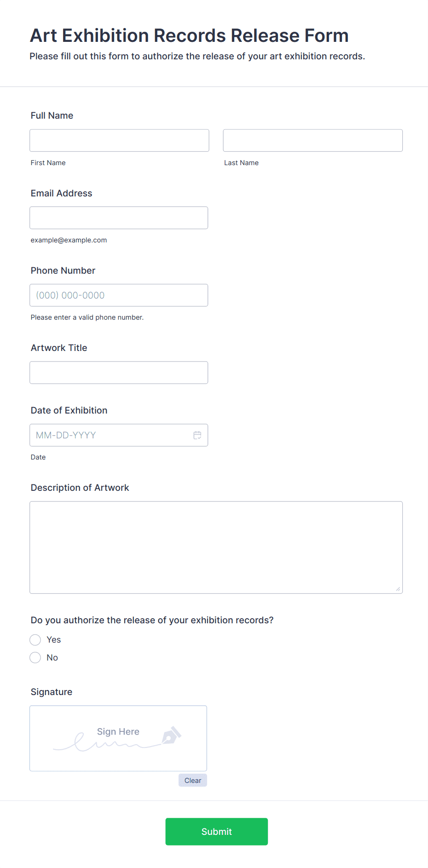
Task: Grab the textarea resize handle corner
Action: (x=398, y=589)
